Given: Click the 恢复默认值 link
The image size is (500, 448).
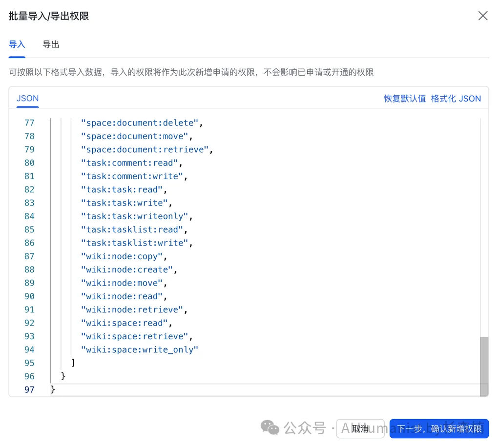Looking at the screenshot, I should (404, 98).
